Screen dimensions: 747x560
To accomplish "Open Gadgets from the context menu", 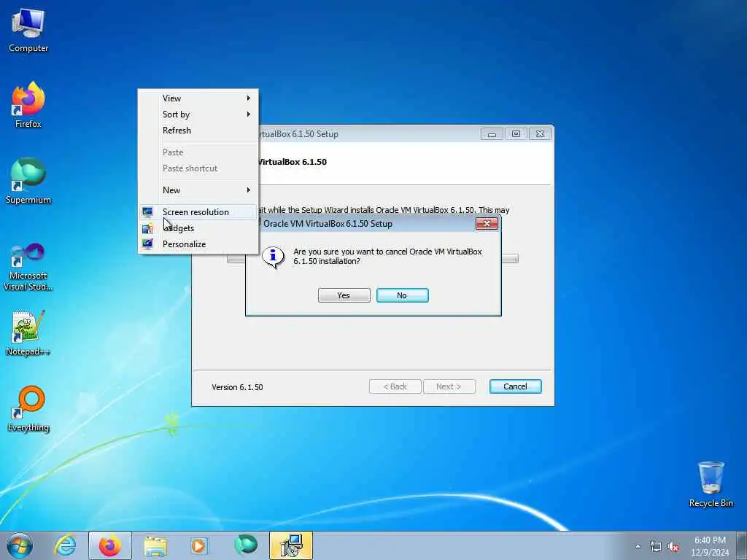I will click(198, 228).
